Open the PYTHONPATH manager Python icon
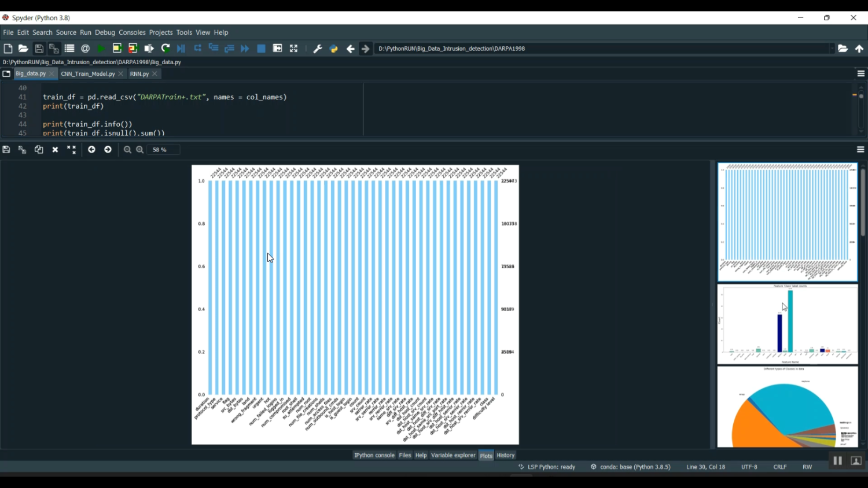The width and height of the screenshot is (868, 488). (333, 49)
